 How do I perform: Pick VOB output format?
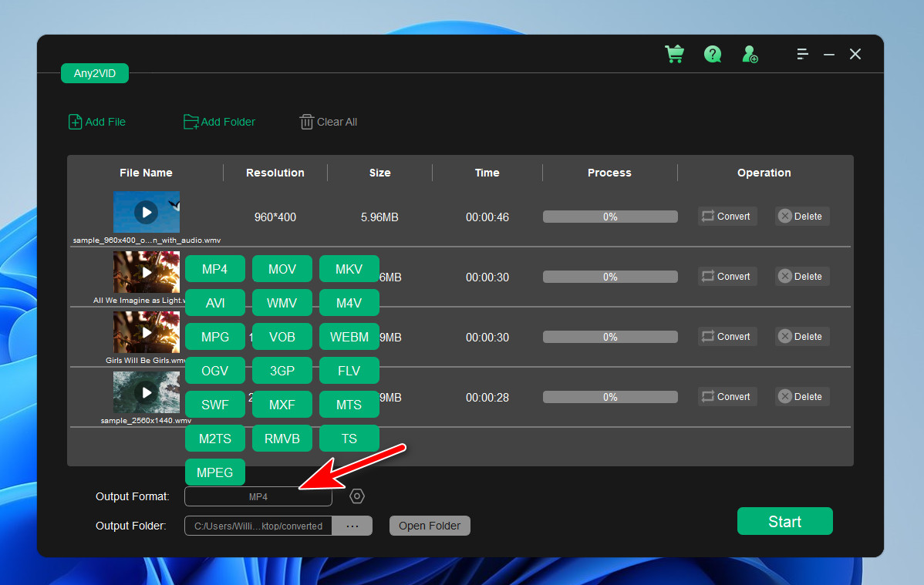282,337
